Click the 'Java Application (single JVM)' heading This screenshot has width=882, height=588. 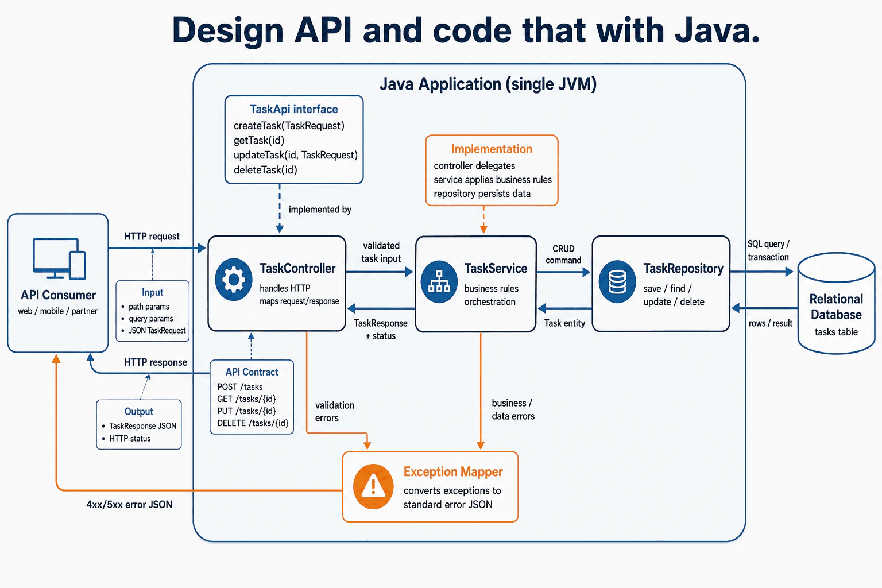click(488, 84)
